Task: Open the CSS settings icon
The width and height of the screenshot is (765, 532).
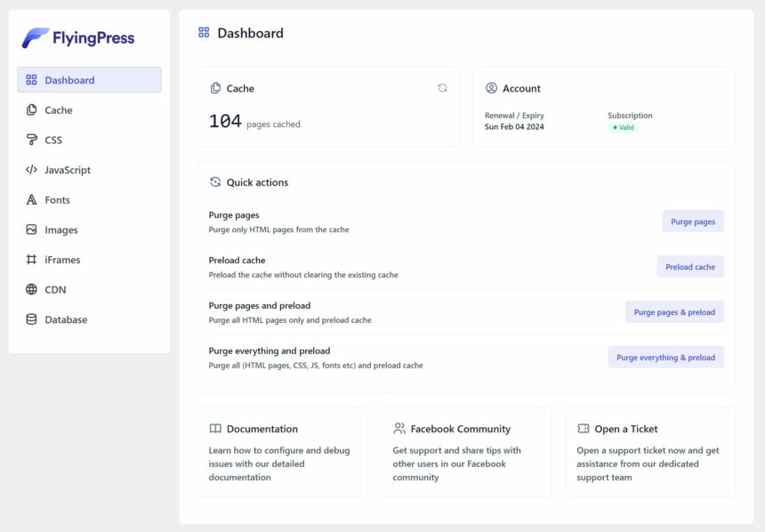Action: tap(32, 140)
